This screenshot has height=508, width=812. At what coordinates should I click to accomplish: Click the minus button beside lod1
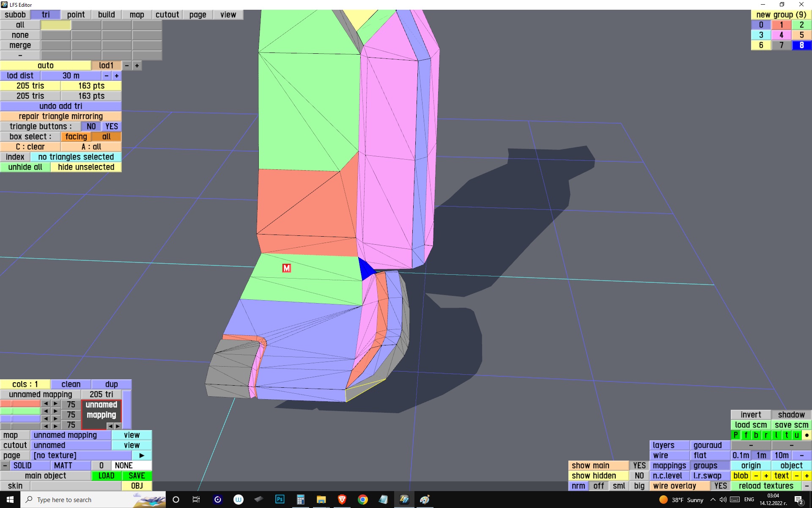(x=127, y=66)
